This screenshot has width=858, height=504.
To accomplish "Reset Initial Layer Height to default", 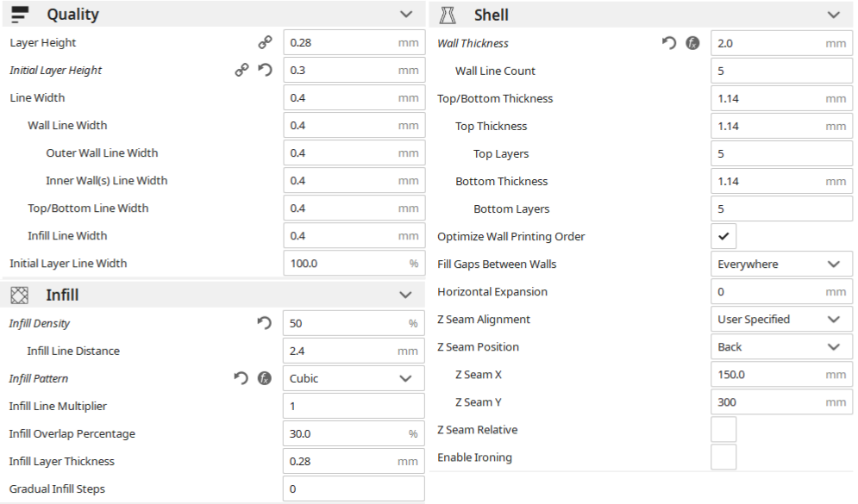I will click(265, 70).
